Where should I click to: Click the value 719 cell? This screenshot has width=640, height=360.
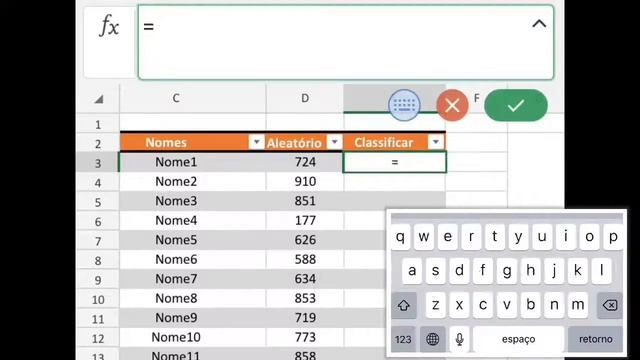pyautogui.click(x=305, y=318)
